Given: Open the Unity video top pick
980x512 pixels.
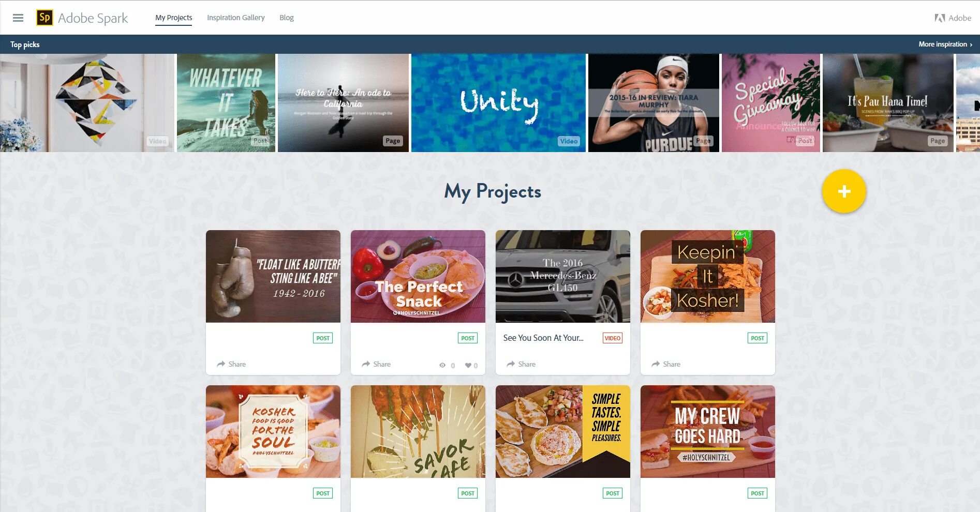Looking at the screenshot, I should click(498, 103).
